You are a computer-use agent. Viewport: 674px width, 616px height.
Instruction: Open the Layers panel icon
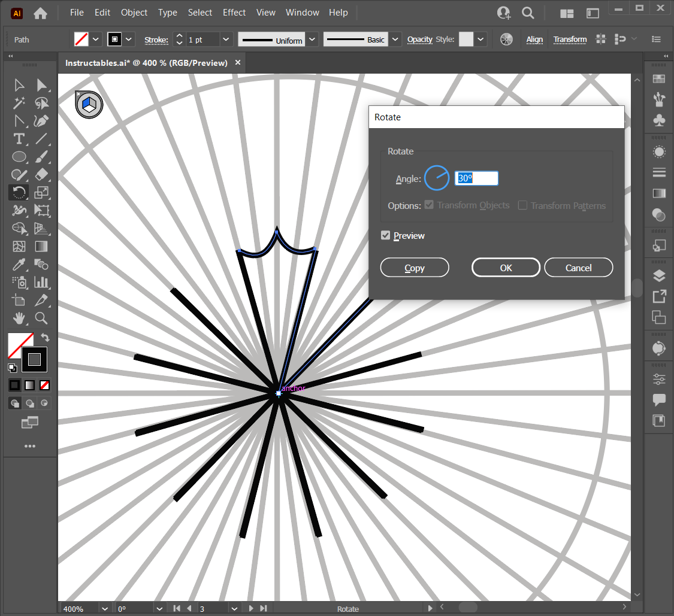[659, 276]
